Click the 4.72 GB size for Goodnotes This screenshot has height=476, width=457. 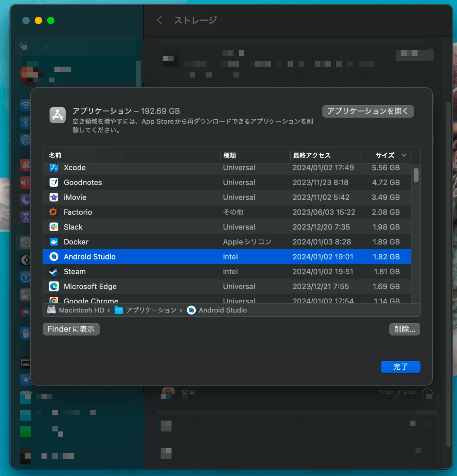[x=386, y=183]
